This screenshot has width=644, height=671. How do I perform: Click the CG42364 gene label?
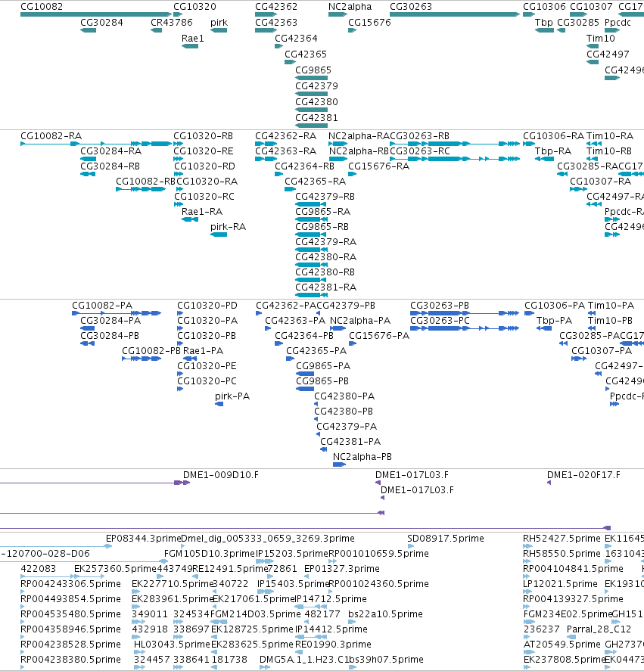pos(297,39)
